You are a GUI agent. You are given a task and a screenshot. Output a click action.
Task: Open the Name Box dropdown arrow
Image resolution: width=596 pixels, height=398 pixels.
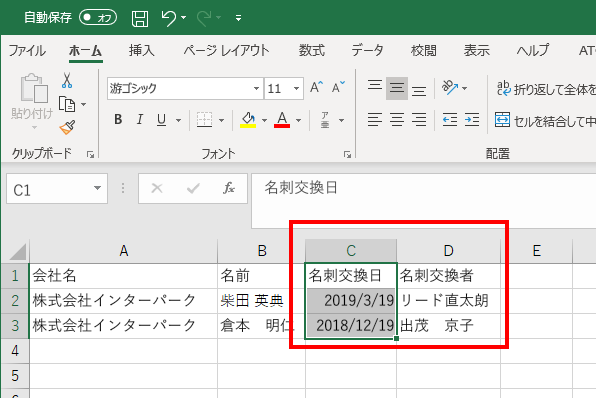click(97, 188)
